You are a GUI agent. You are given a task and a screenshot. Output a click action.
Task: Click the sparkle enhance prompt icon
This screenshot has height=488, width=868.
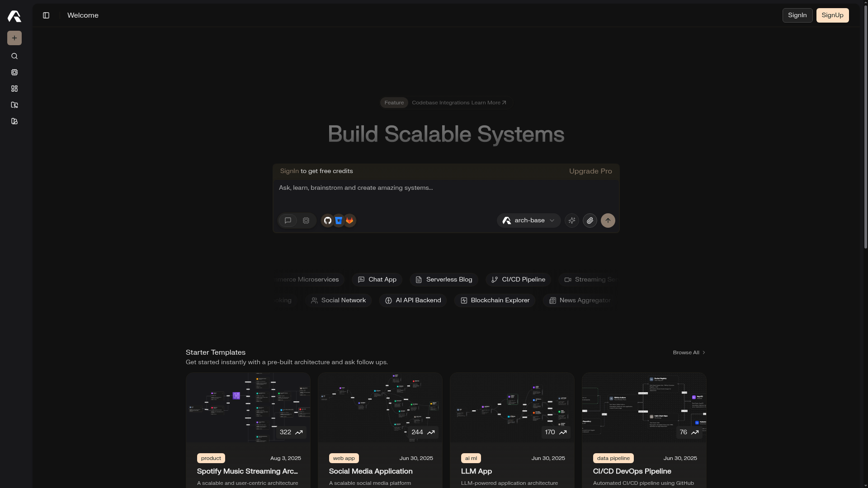coord(572,221)
